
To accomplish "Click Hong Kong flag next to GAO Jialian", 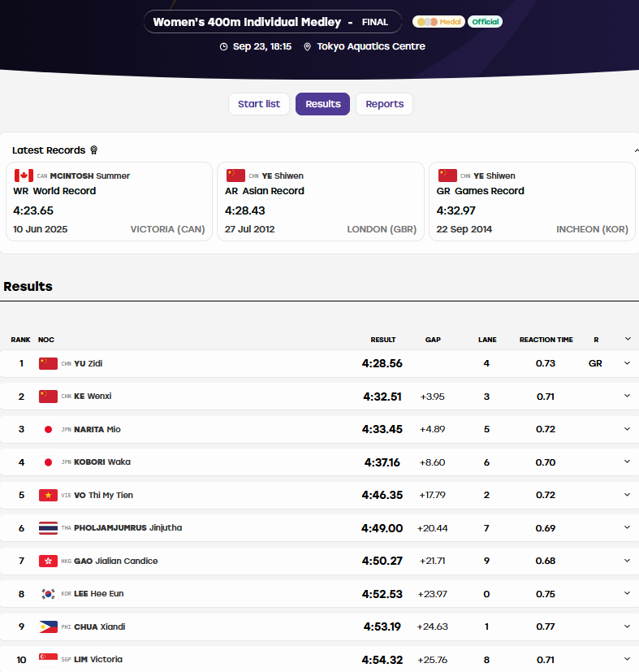I will (x=48, y=561).
